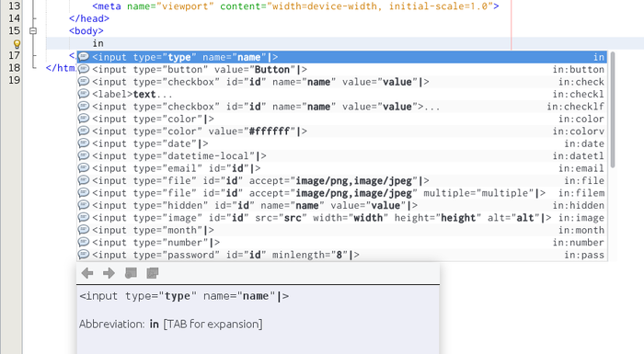Image resolution: width=644 pixels, height=354 pixels.
Task: Select the datetime-local input suggestion
Action: [x=342, y=156]
